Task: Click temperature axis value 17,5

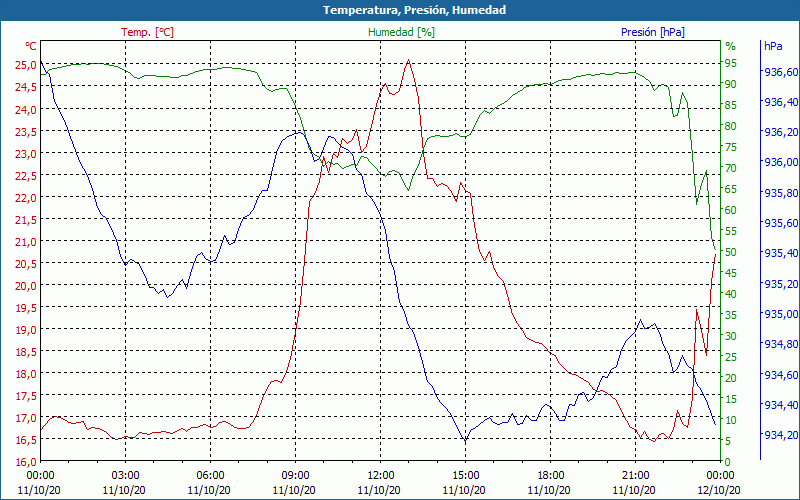Action: tap(26, 395)
